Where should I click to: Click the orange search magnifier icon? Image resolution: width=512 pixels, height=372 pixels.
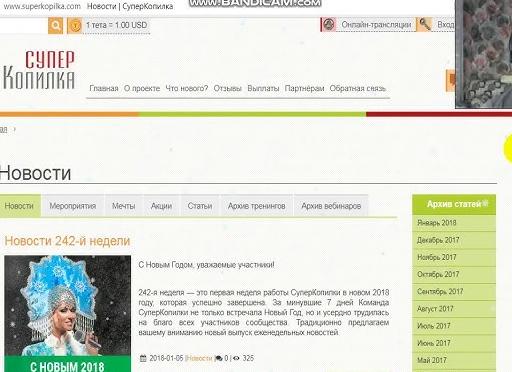point(56,26)
